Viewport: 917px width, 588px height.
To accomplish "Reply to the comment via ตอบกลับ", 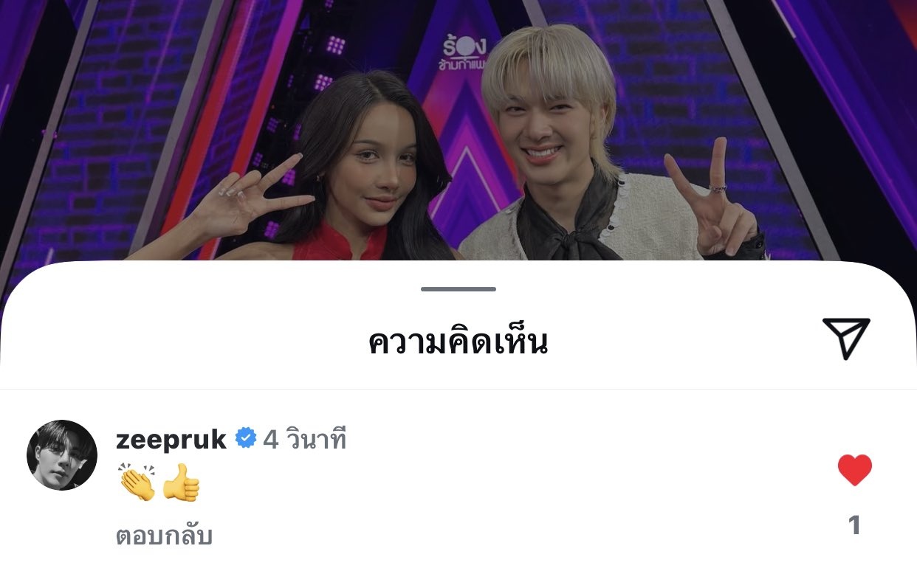I will tap(164, 536).
